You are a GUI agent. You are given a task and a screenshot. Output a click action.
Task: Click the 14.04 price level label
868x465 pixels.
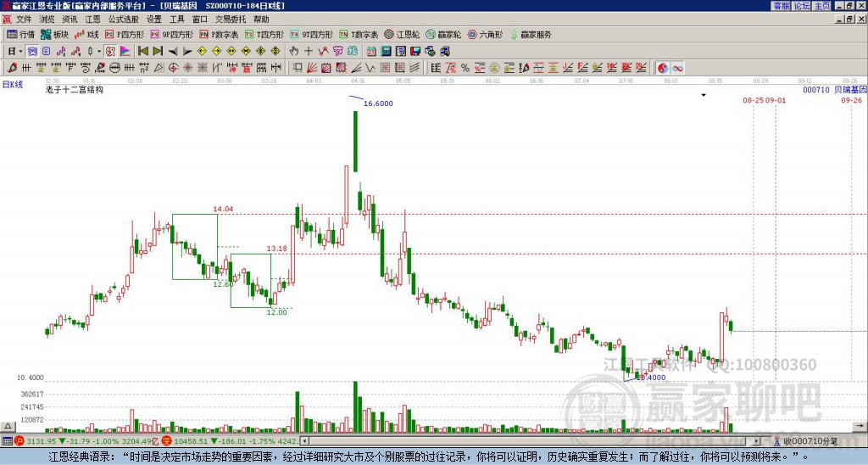[223, 209]
